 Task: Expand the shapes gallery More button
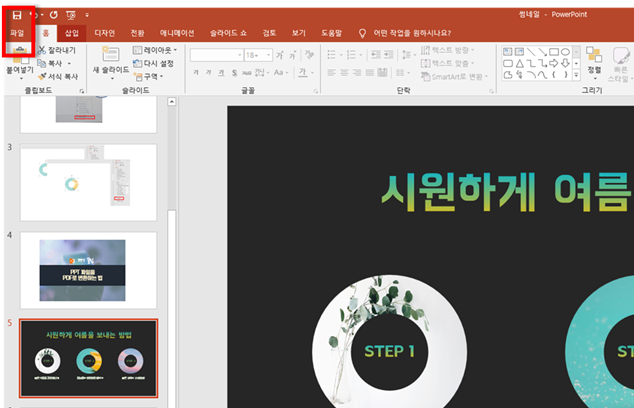click(577, 75)
